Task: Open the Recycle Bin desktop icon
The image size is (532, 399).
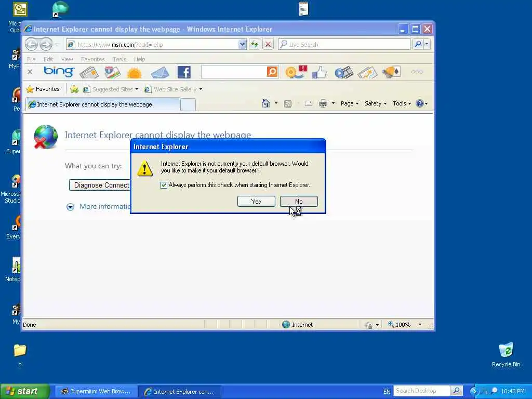Action: tap(506, 354)
